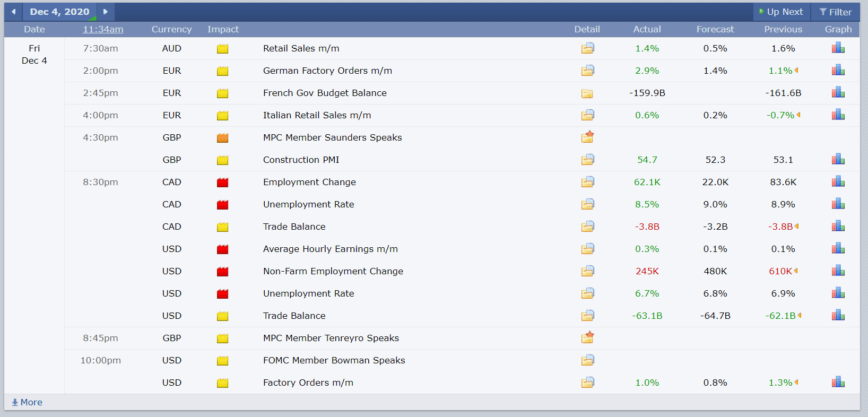The image size is (868, 417).
Task: Show graph for USD Factory Orders
Action: click(838, 383)
